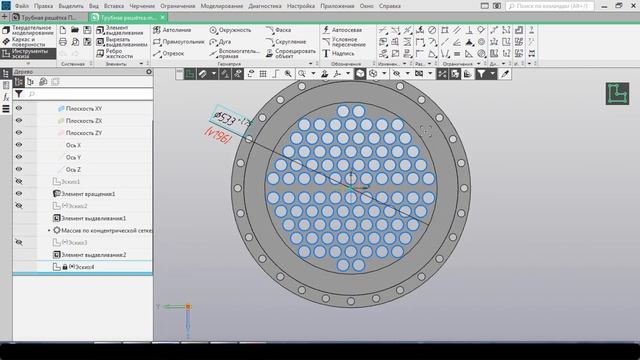
Task: Open tree panel settings gear
Action: point(149,72)
